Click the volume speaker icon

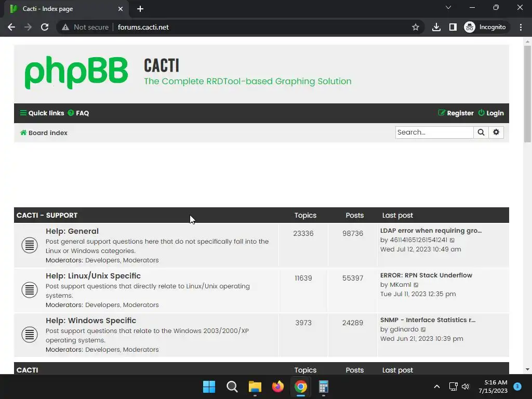(x=465, y=387)
